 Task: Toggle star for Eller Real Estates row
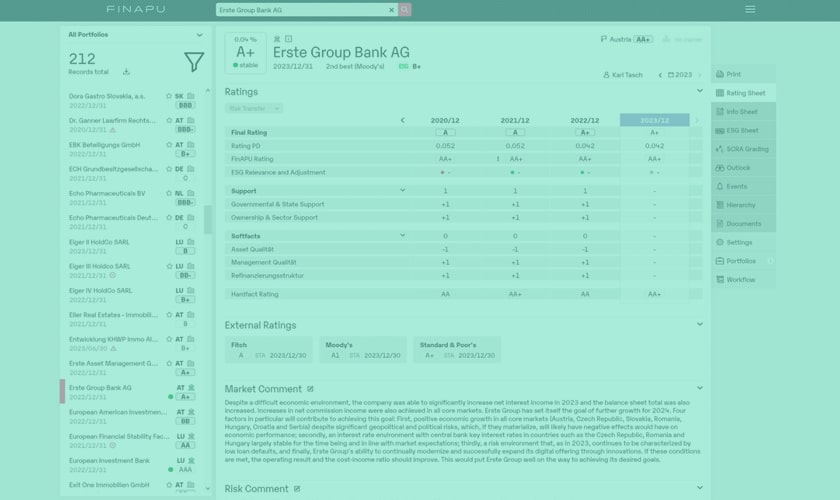169,315
